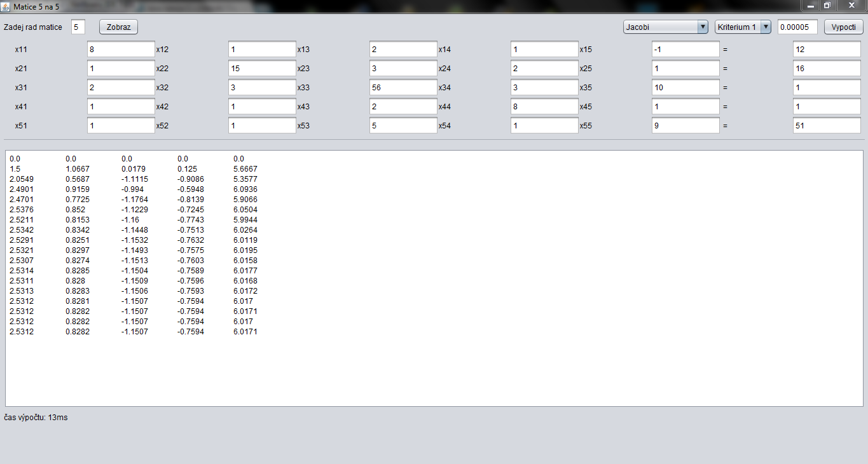Click the value 6.0195 in results
This screenshot has height=464, width=868.
click(x=245, y=250)
